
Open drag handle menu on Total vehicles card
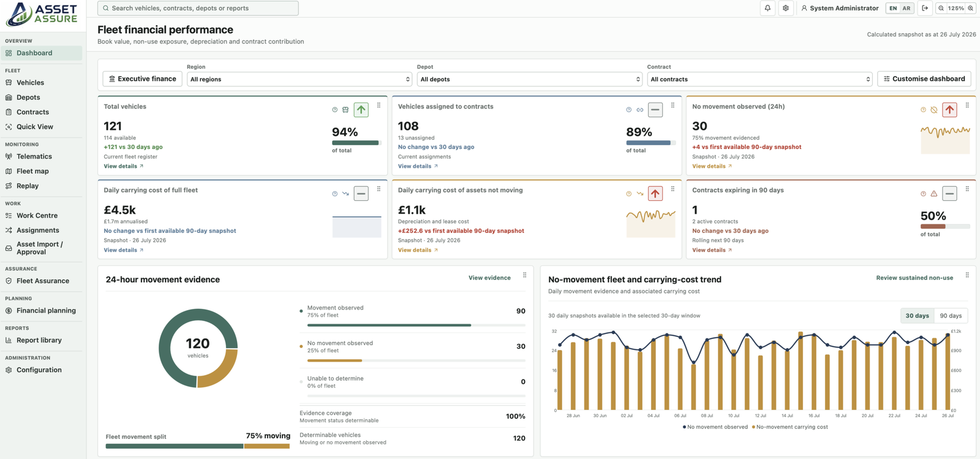pos(379,105)
